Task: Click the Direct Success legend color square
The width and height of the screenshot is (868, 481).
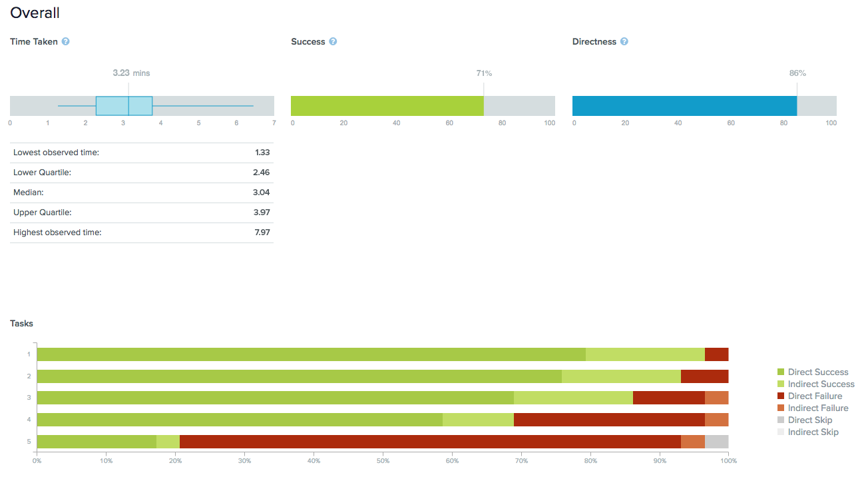Action: (781, 372)
